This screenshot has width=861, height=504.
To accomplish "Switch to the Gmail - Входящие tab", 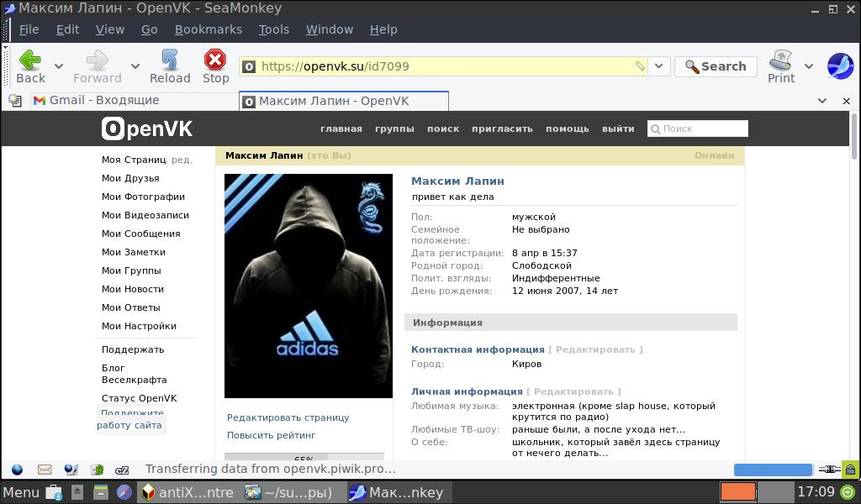I will pyautogui.click(x=134, y=100).
